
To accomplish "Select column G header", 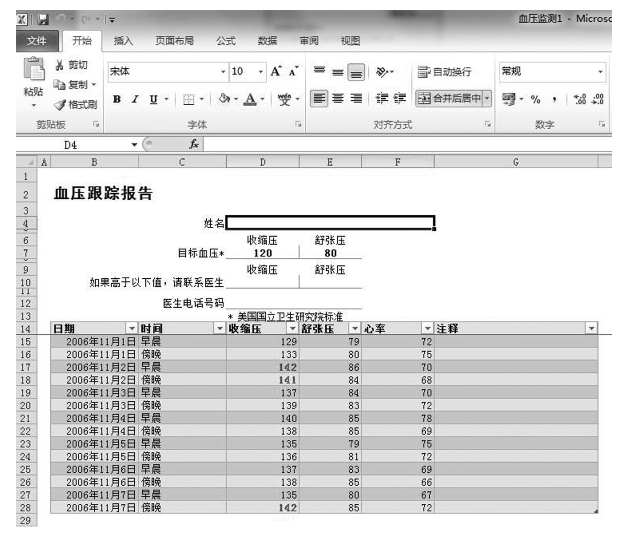I will (x=516, y=162).
